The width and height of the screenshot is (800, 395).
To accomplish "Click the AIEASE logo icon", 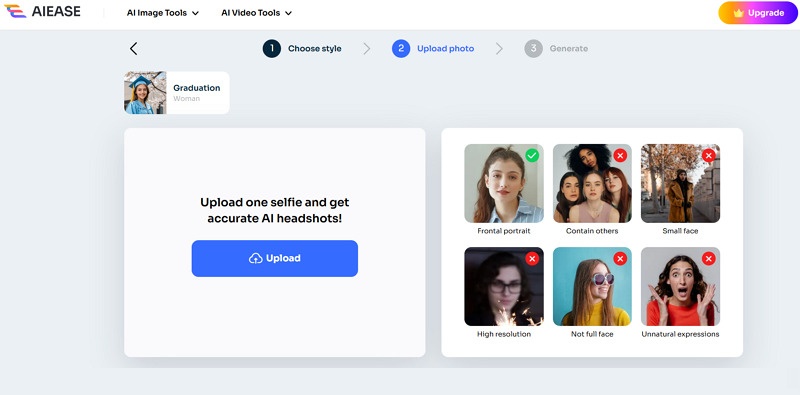I will (x=15, y=11).
